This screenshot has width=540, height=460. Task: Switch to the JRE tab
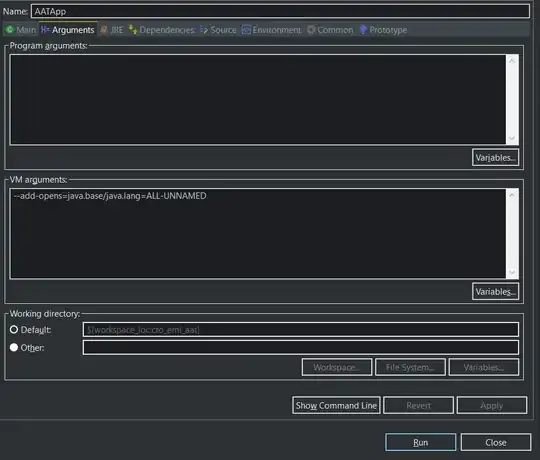click(x=112, y=30)
